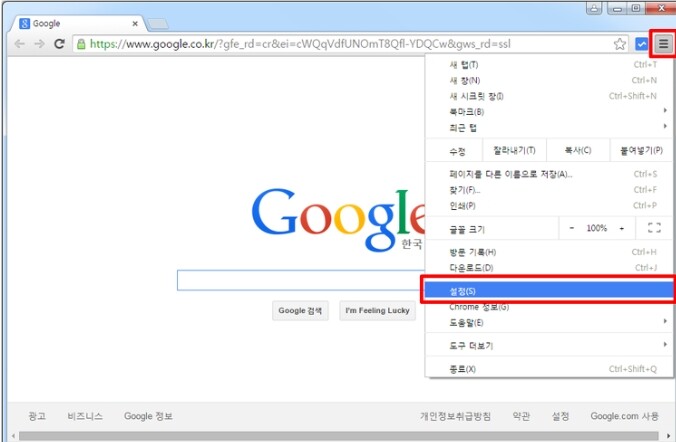Click the scrollbar right arrow
This screenshot has width=676, height=442.
(668, 436)
